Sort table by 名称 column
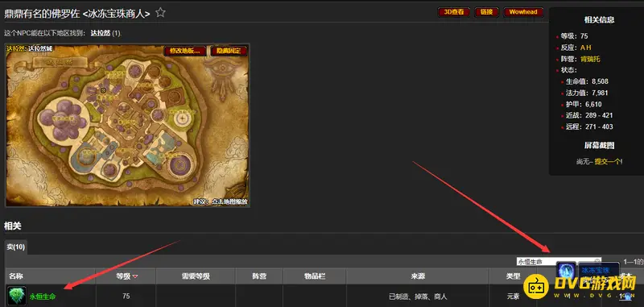Image resolution: width=644 pixels, height=307 pixels. (x=50, y=276)
